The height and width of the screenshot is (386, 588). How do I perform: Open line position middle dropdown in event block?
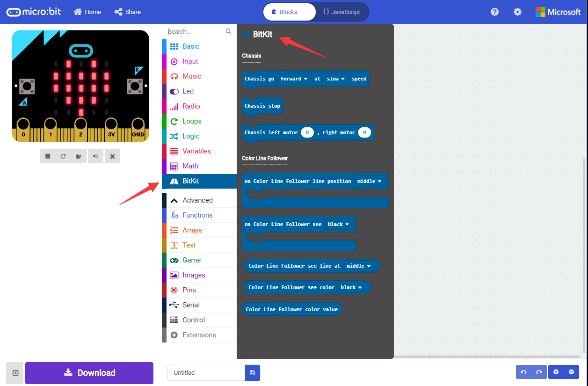[x=370, y=181]
